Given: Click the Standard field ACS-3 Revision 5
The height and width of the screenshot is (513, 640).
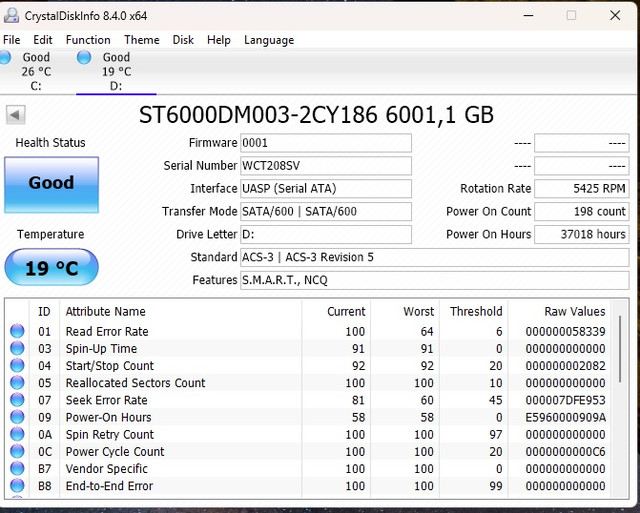Looking at the screenshot, I should coord(435,257).
